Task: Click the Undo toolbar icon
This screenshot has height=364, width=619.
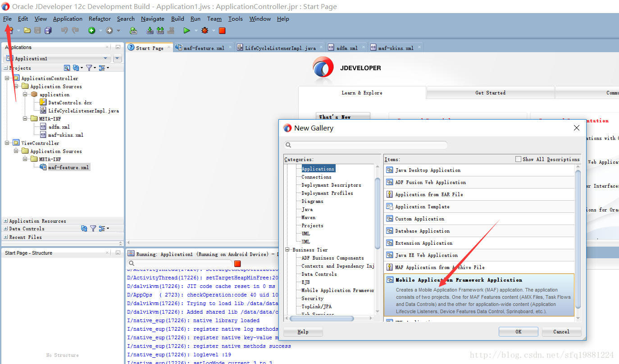Action: pos(64,31)
